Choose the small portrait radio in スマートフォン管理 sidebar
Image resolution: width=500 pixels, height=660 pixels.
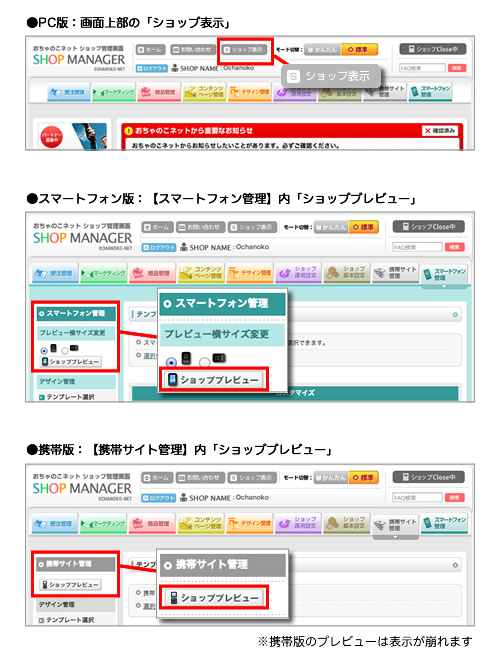(x=44, y=350)
